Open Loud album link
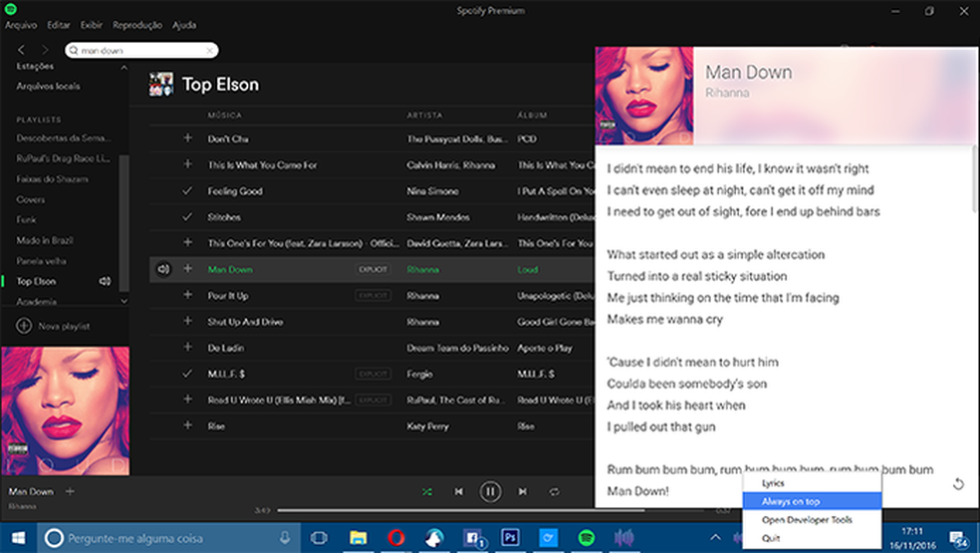Screen dimensions: 980x553 [528, 270]
